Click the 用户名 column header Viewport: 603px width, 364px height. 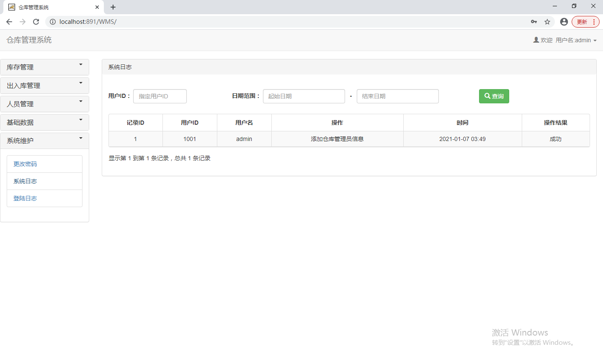[x=244, y=123]
